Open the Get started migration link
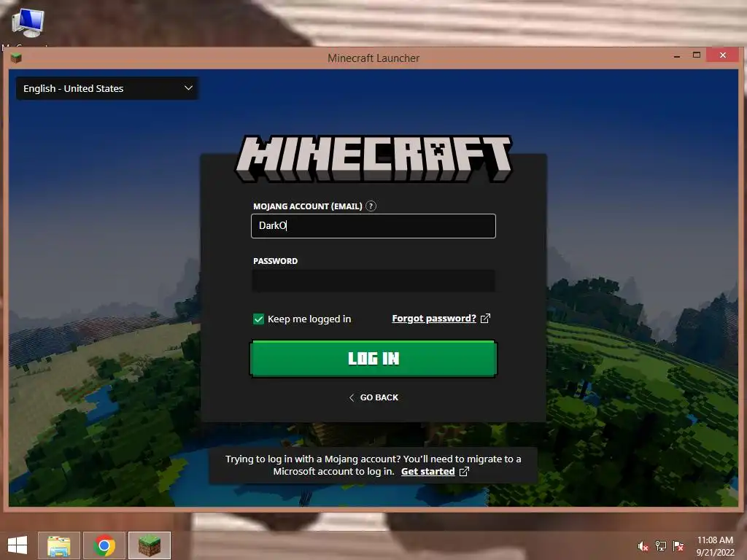Screen dimensions: 747x560 [x=427, y=472]
